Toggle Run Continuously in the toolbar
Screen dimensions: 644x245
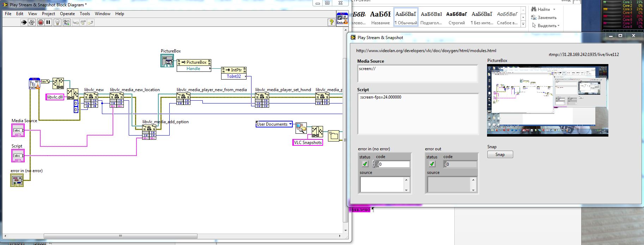(x=32, y=23)
